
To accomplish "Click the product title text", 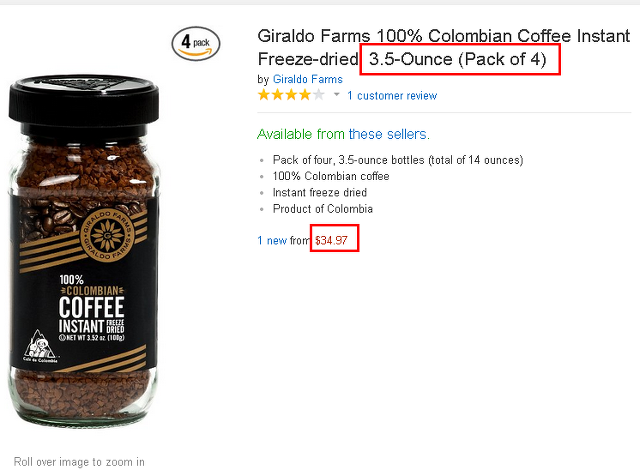I will click(x=444, y=47).
